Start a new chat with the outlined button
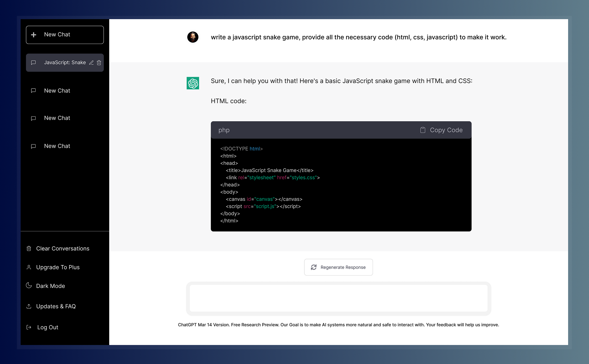 [x=65, y=35]
